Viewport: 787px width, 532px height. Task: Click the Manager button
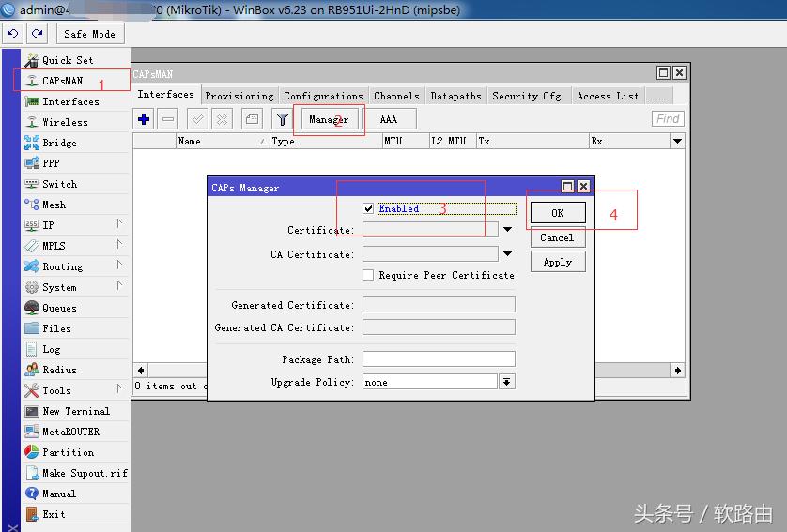click(x=329, y=119)
